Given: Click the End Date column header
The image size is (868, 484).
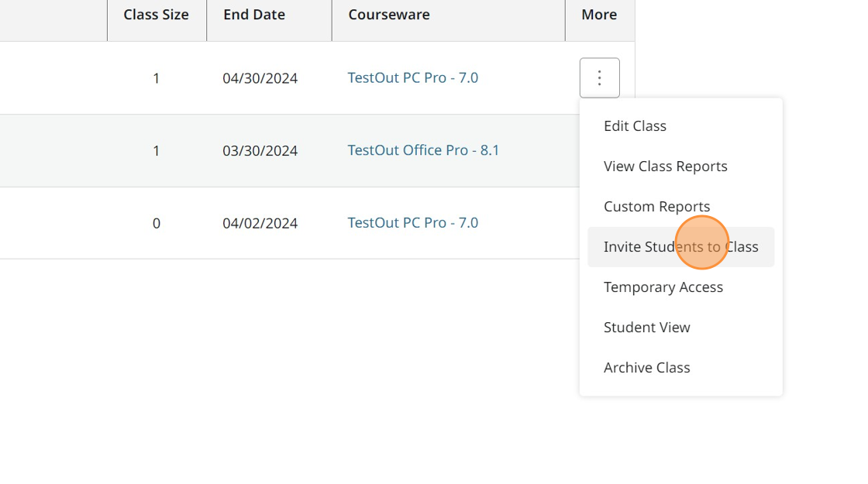Looking at the screenshot, I should (254, 14).
